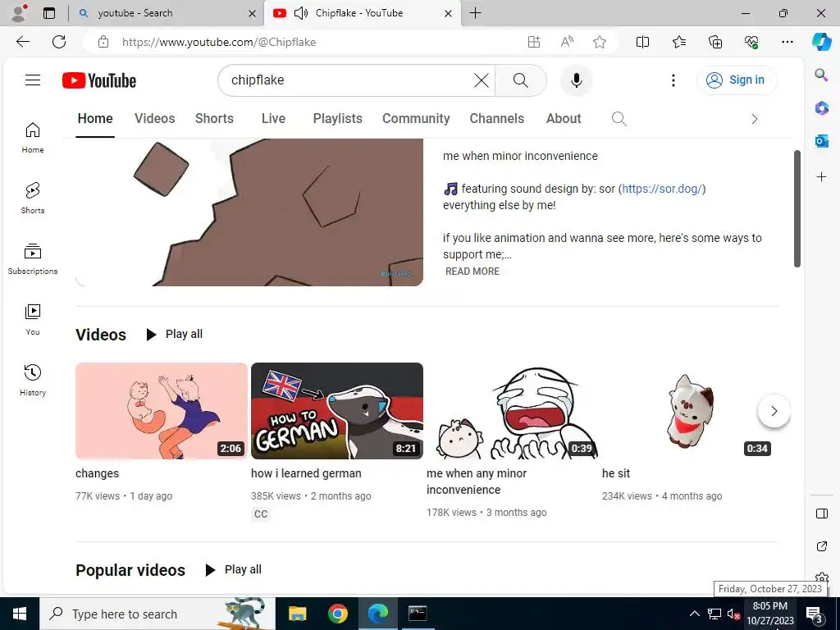
Task: Open YouTube settings three-dot menu
Action: tap(673, 80)
